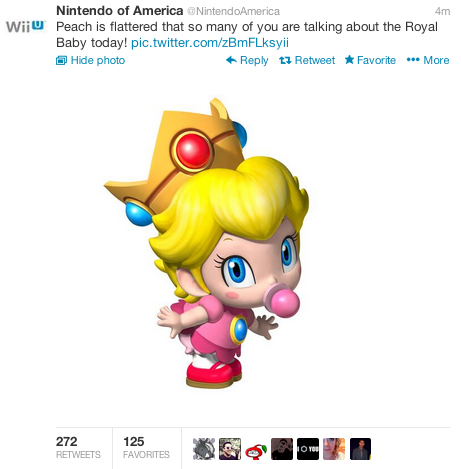Click the Hide photo picture icon
461x469 pixels.
click(x=61, y=60)
